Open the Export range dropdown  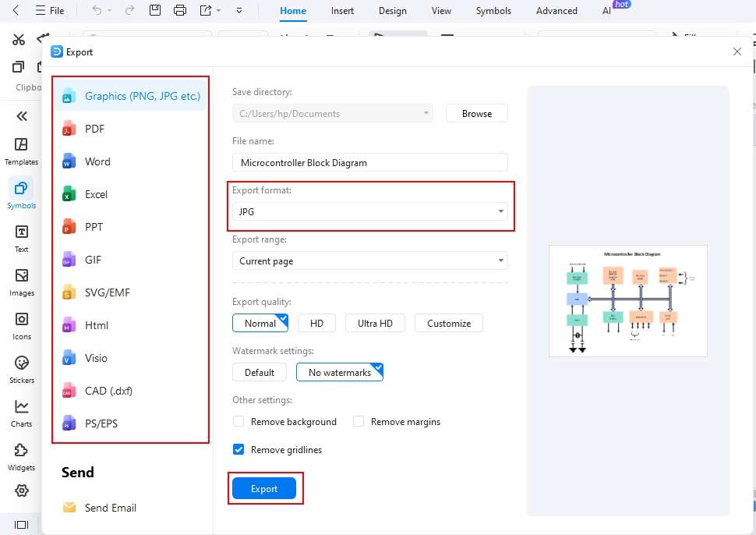(x=501, y=260)
